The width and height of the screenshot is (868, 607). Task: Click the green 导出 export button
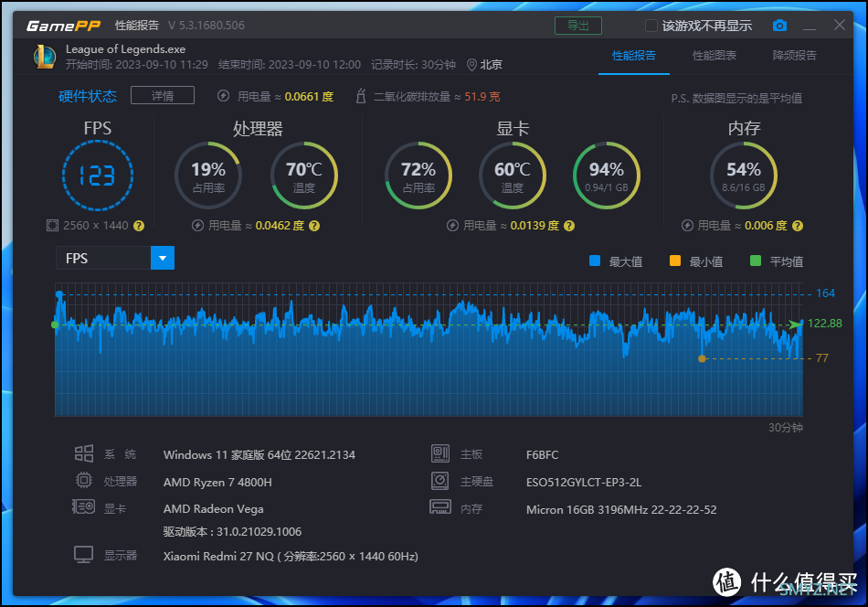tap(578, 26)
